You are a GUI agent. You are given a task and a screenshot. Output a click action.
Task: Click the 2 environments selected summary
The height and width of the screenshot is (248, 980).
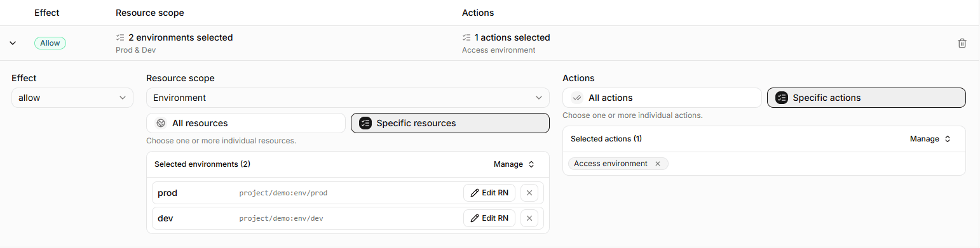(175, 37)
